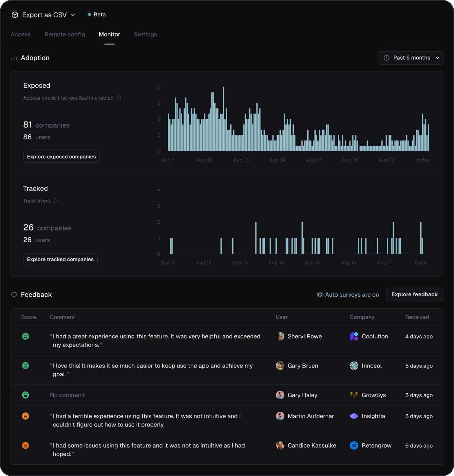
Task: Click the Received column header
Action: point(417,317)
